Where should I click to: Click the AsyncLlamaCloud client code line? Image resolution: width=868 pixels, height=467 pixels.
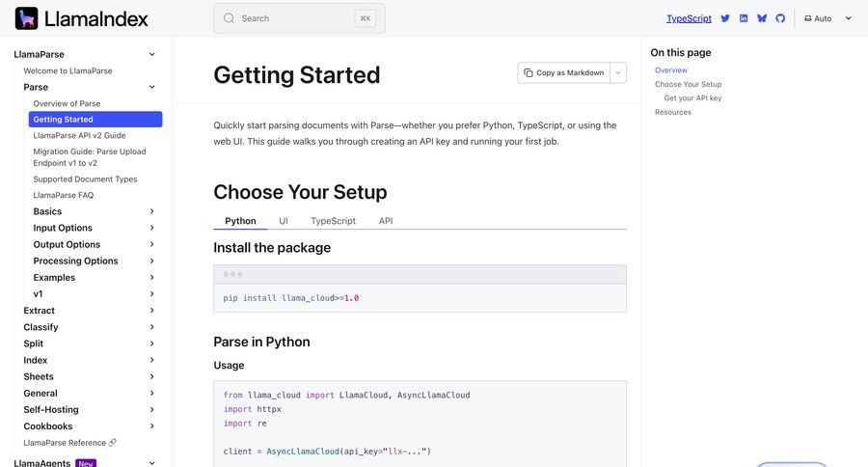point(327,452)
